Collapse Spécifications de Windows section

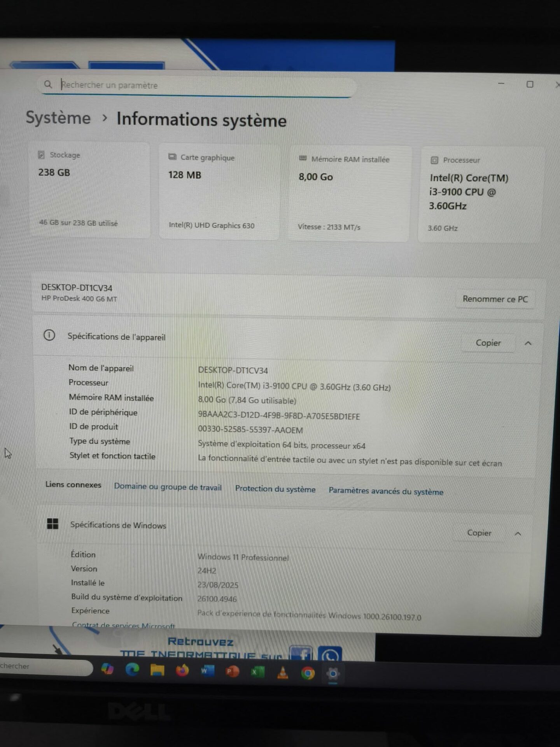(518, 534)
